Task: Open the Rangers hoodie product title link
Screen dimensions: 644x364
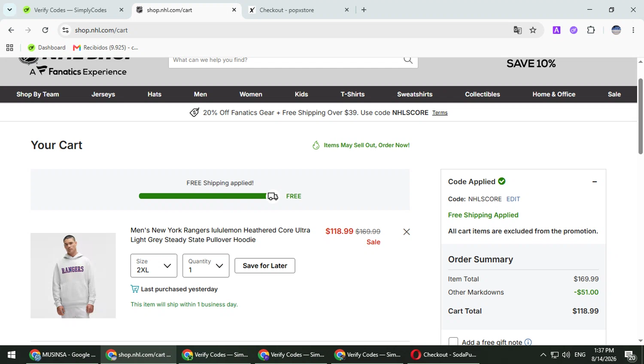Action: tap(220, 235)
